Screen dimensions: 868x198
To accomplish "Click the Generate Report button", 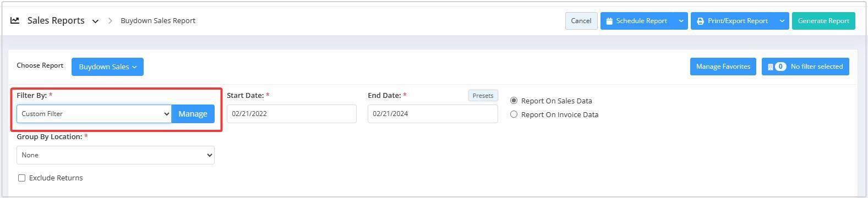I will (x=823, y=21).
